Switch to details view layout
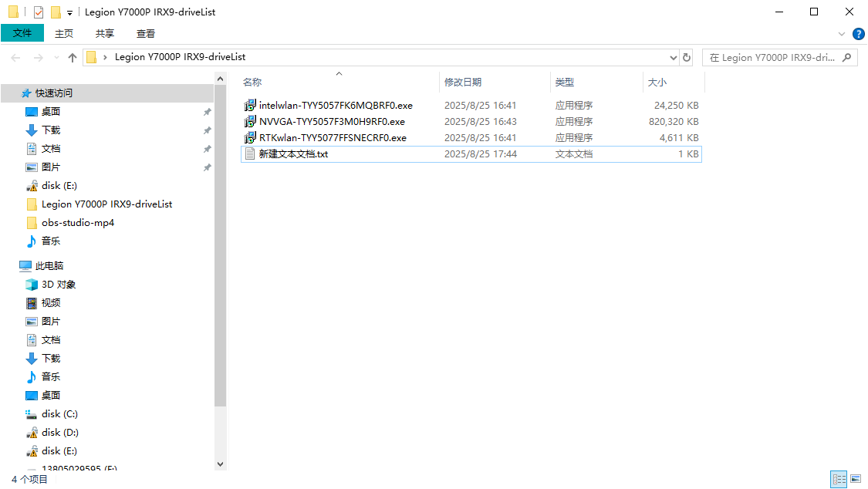This screenshot has height=489, width=868. 839,479
